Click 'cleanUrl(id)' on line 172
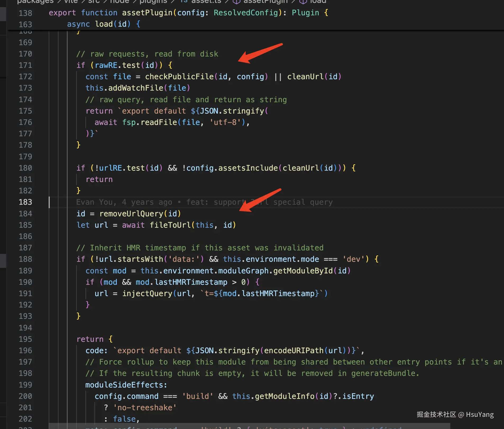The height and width of the screenshot is (429, 504). coord(314,77)
